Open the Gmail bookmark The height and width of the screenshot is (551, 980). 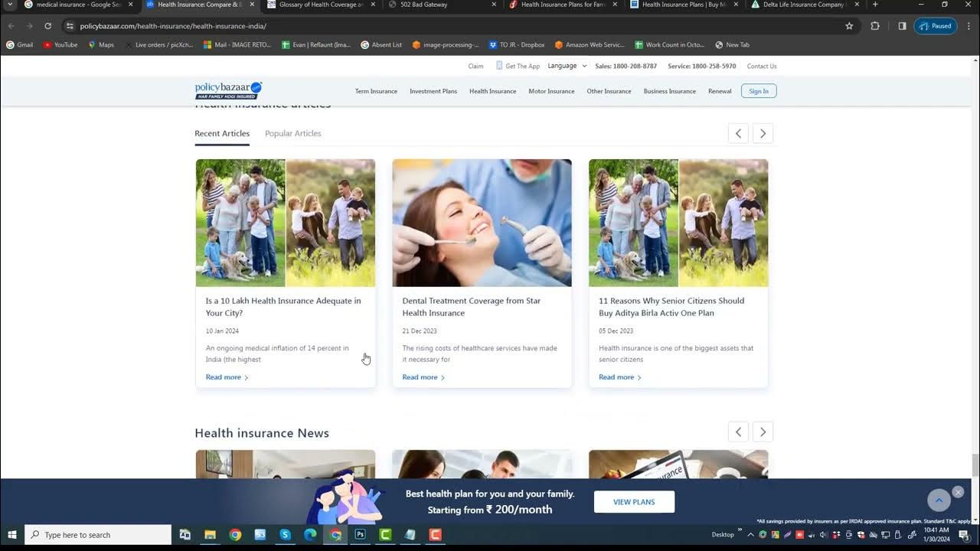point(20,44)
